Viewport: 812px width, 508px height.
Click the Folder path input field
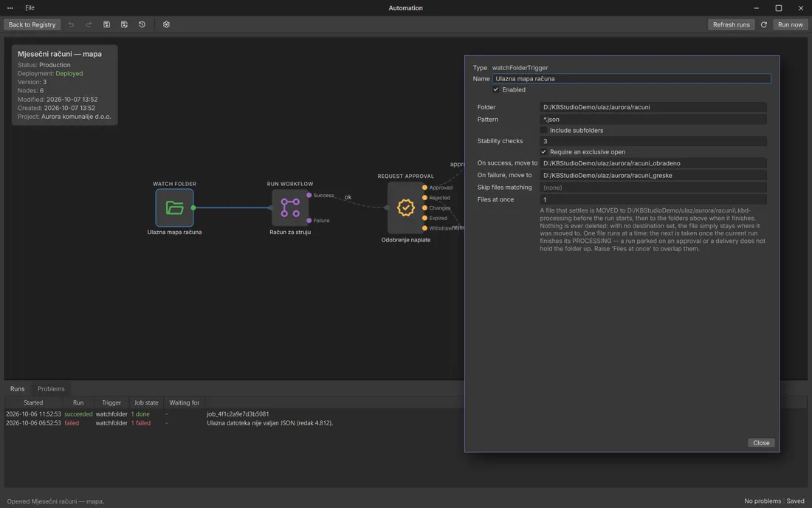(x=653, y=107)
